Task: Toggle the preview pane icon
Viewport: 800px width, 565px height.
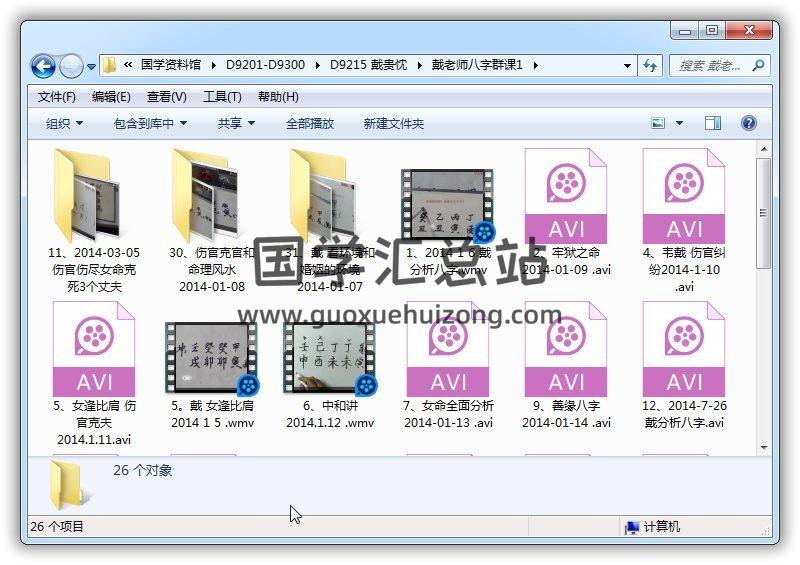Action: tap(713, 123)
